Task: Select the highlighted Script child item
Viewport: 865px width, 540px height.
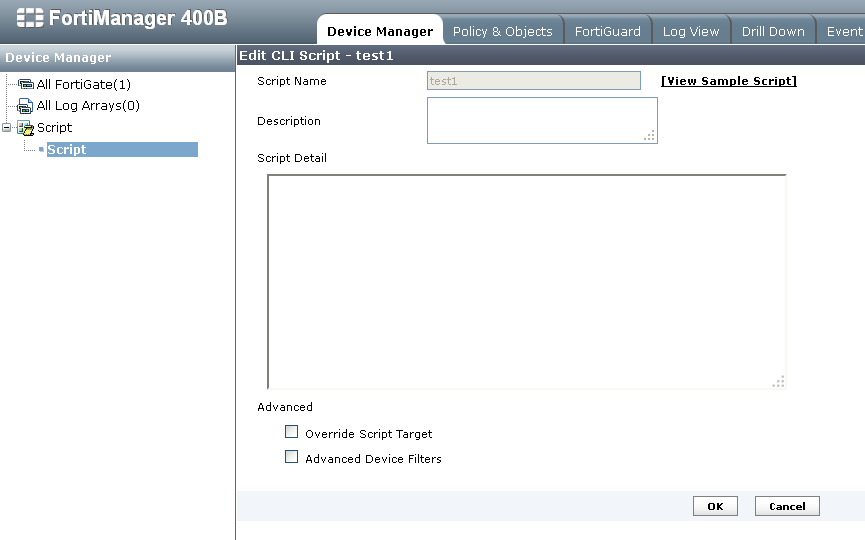Action: pyautogui.click(x=122, y=149)
